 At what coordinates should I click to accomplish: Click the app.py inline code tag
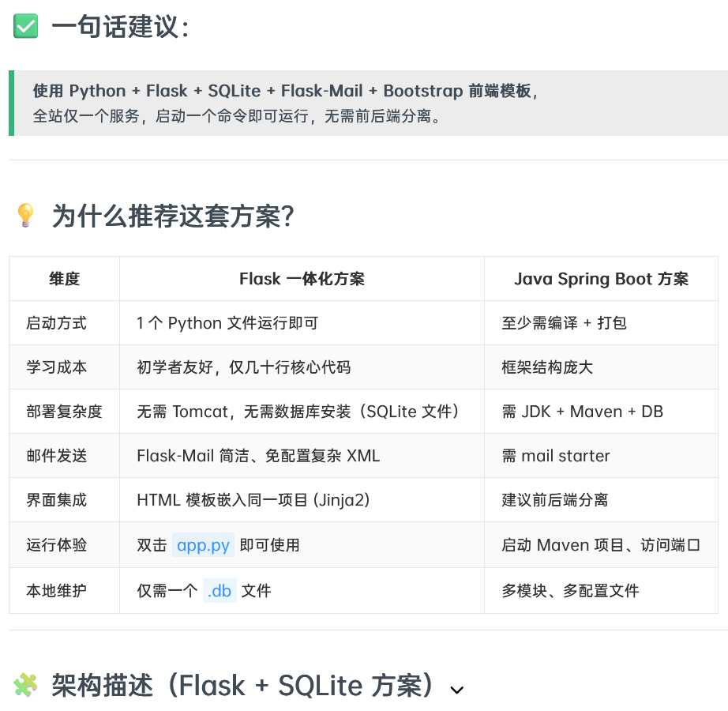[203, 545]
